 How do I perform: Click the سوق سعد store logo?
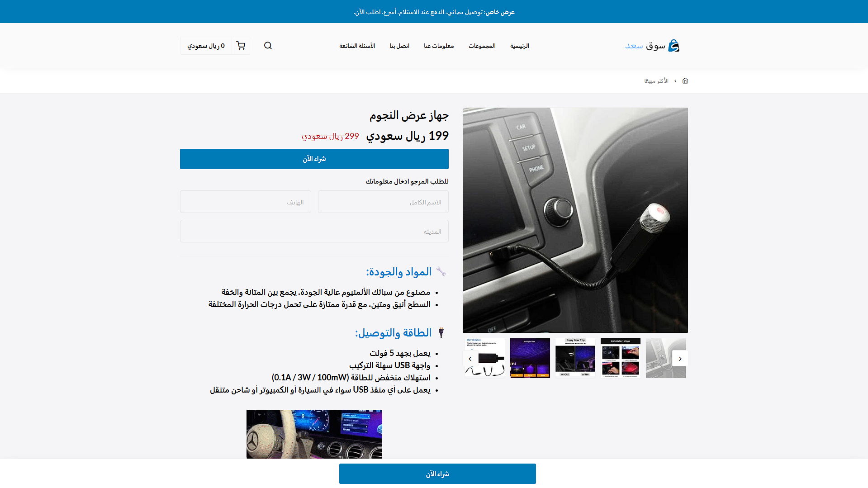pyautogui.click(x=652, y=46)
